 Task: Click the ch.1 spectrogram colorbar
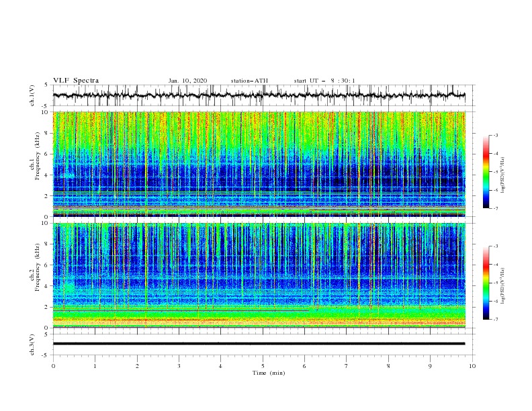(x=486, y=172)
